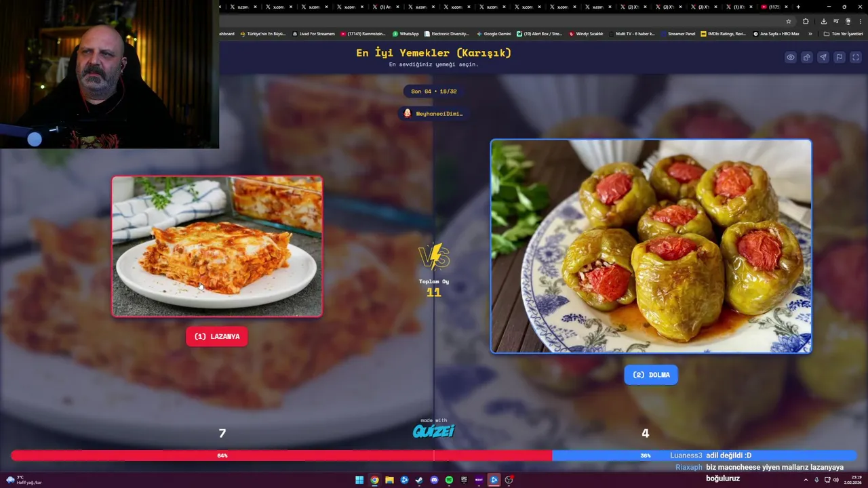The width and height of the screenshot is (868, 488).
Task: Click the flag report icon
Action: pos(839,58)
